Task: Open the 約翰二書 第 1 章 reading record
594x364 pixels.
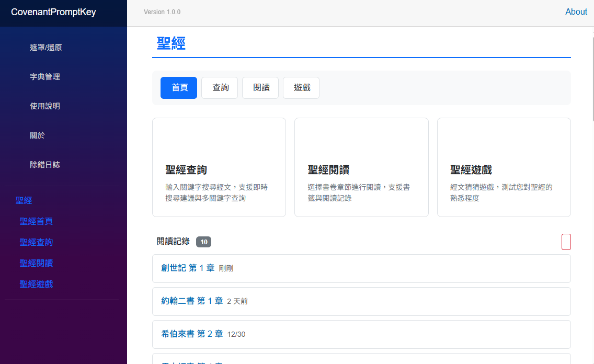Action: (x=192, y=301)
